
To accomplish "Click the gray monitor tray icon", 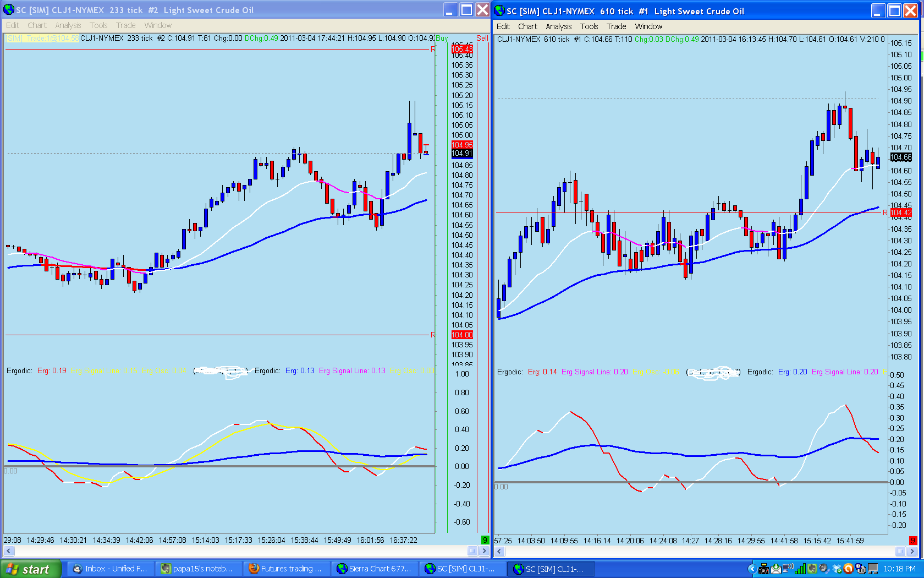I will point(873,569).
